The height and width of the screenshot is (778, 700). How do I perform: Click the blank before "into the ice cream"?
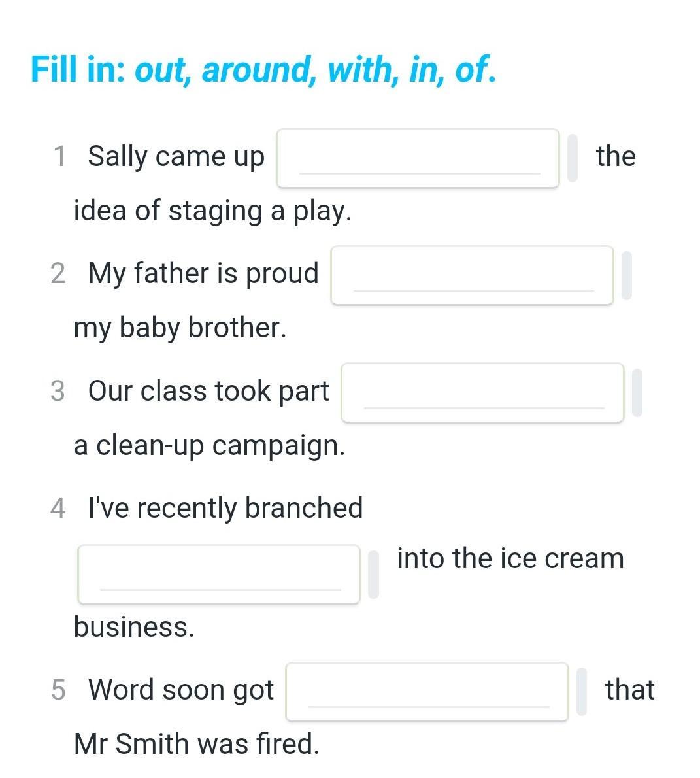(219, 575)
